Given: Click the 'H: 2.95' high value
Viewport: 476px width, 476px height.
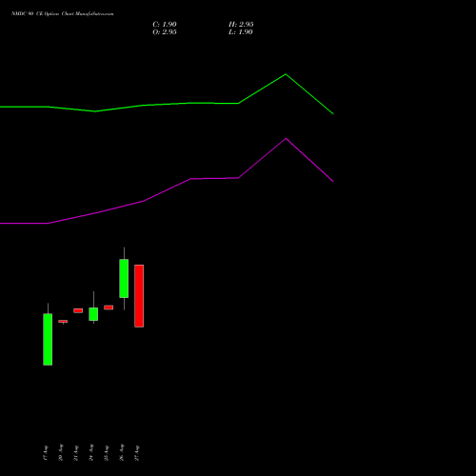Looking at the screenshot, I should coord(241,25).
